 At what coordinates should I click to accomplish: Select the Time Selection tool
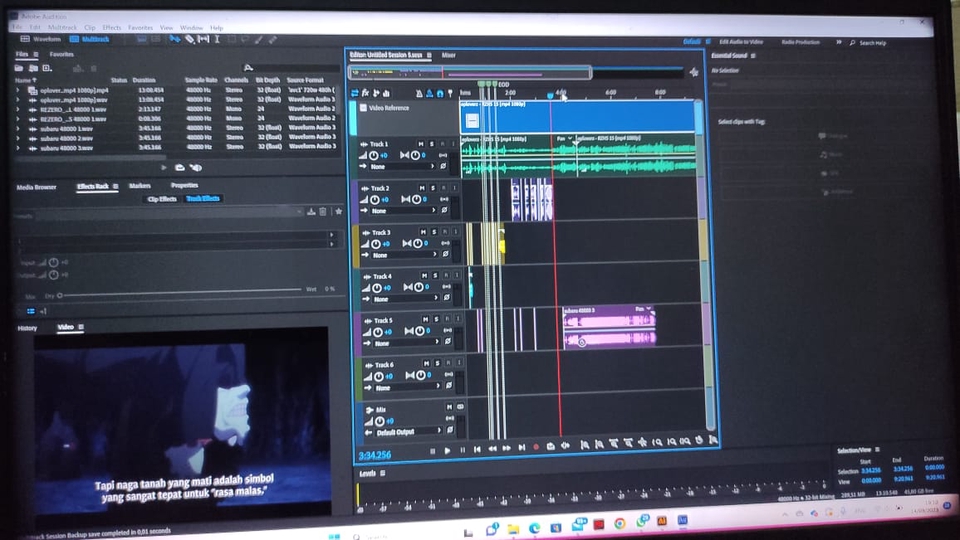coord(217,39)
